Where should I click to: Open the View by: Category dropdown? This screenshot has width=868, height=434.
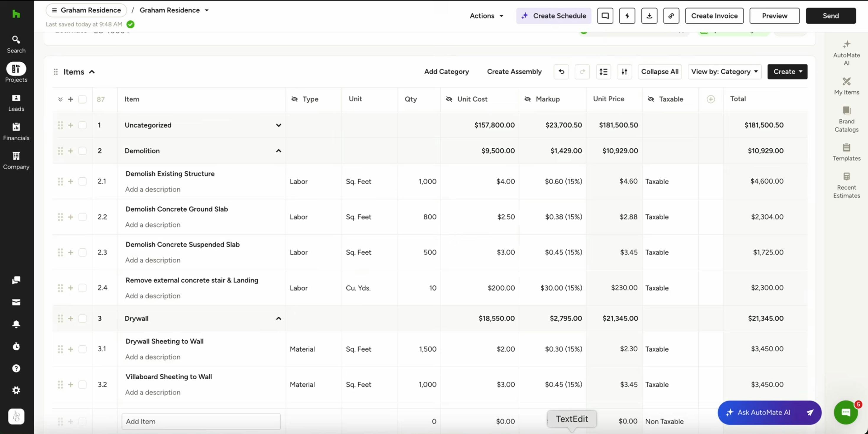click(724, 72)
